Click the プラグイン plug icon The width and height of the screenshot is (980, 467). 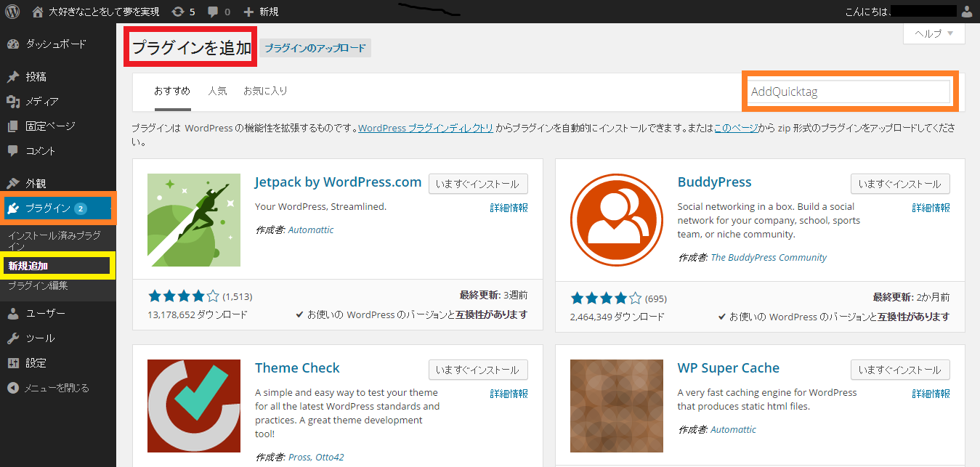[12, 209]
